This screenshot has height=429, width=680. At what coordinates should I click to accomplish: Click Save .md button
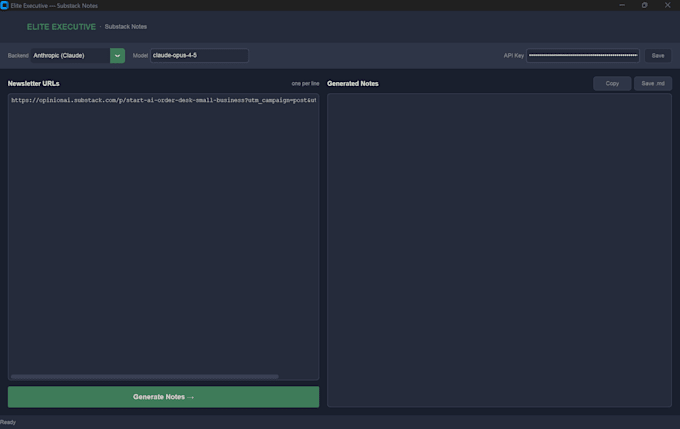tap(653, 83)
